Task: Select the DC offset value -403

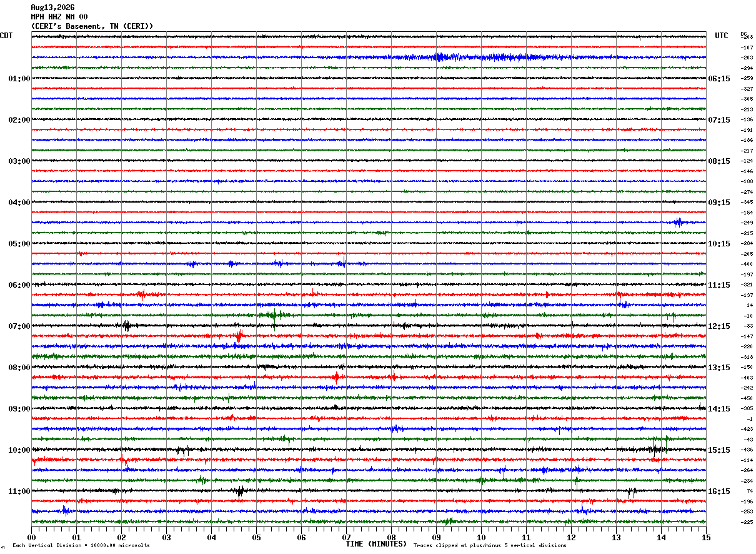Action: tap(747, 378)
